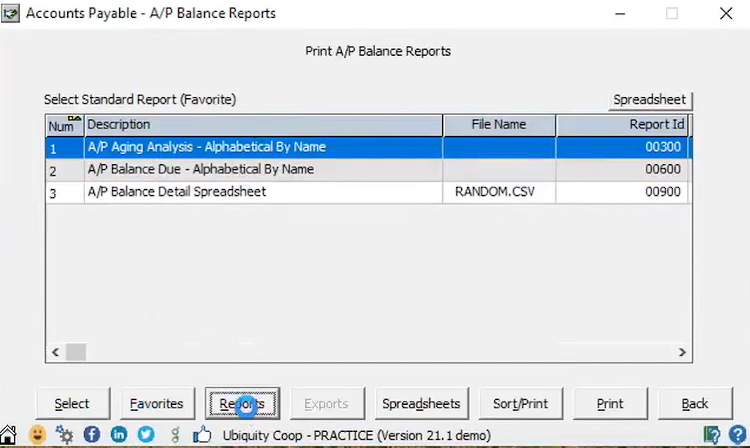
Task: Click the RANDOM.CSV file name cell
Action: point(499,192)
